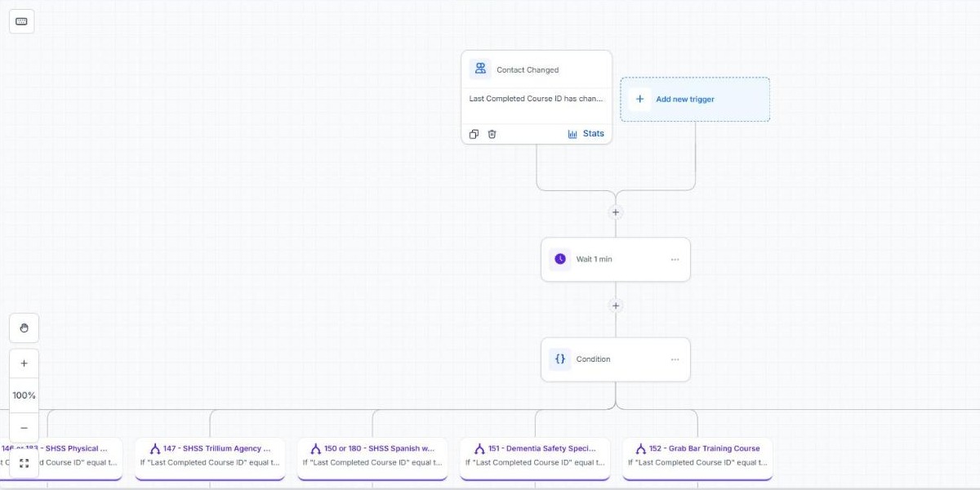This screenshot has width=980, height=490.
Task: Zoom in on the workflow canvas
Action: (x=24, y=363)
